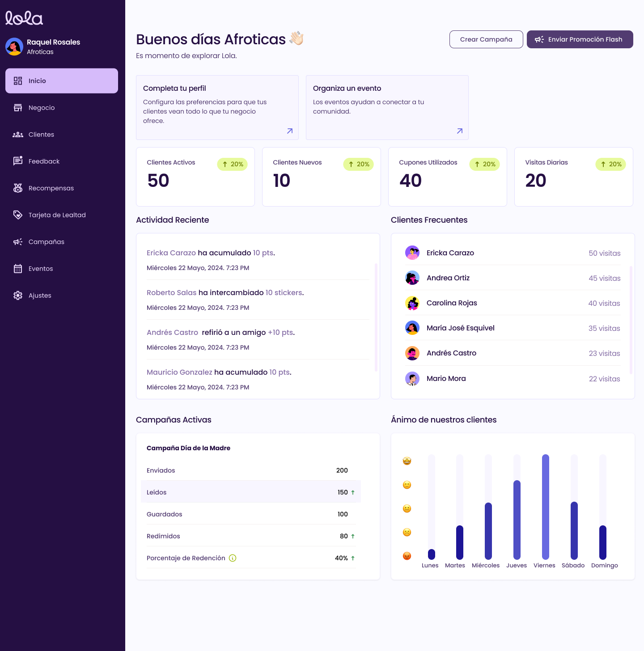Open the Campañas megaphone icon
The height and width of the screenshot is (651, 644).
[18, 241]
